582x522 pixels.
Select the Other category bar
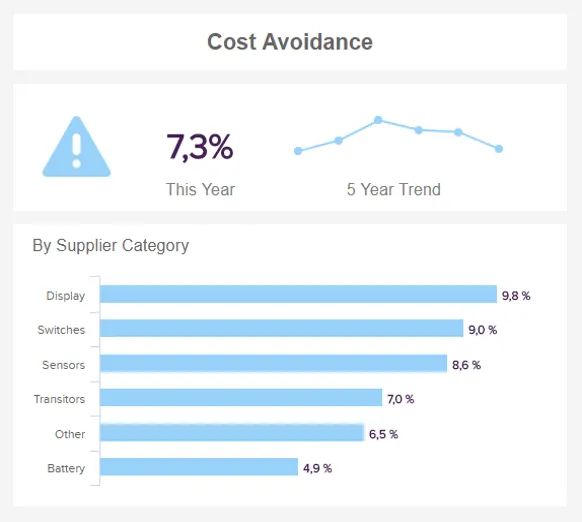point(232,433)
